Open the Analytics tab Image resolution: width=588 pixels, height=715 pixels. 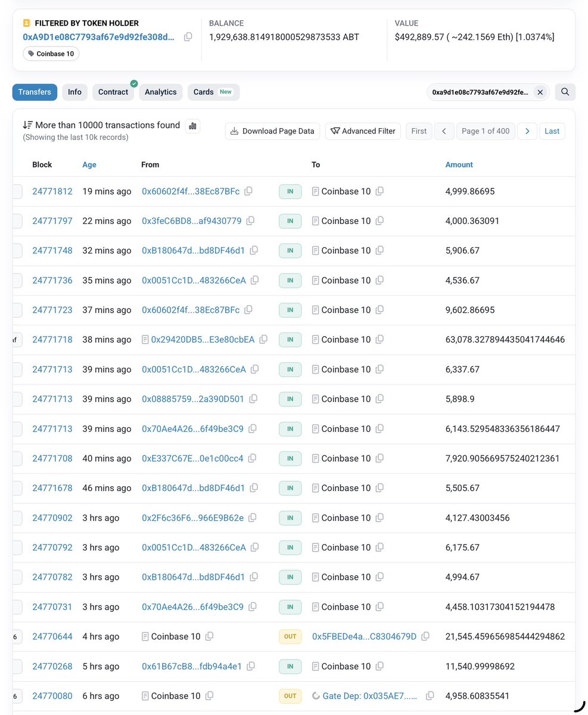point(161,92)
